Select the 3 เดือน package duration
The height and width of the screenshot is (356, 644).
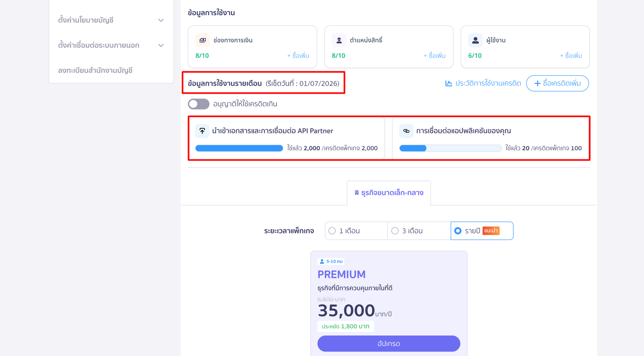[x=419, y=231]
